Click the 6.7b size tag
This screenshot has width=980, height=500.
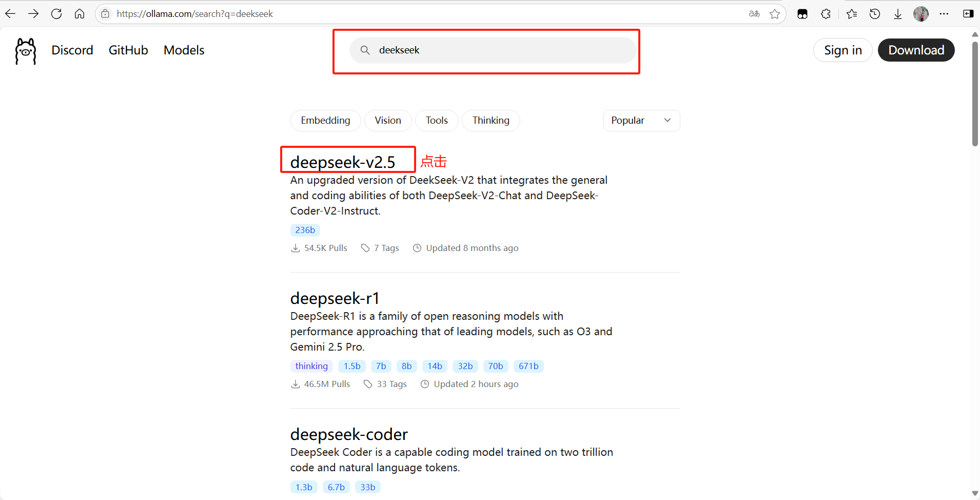point(336,487)
